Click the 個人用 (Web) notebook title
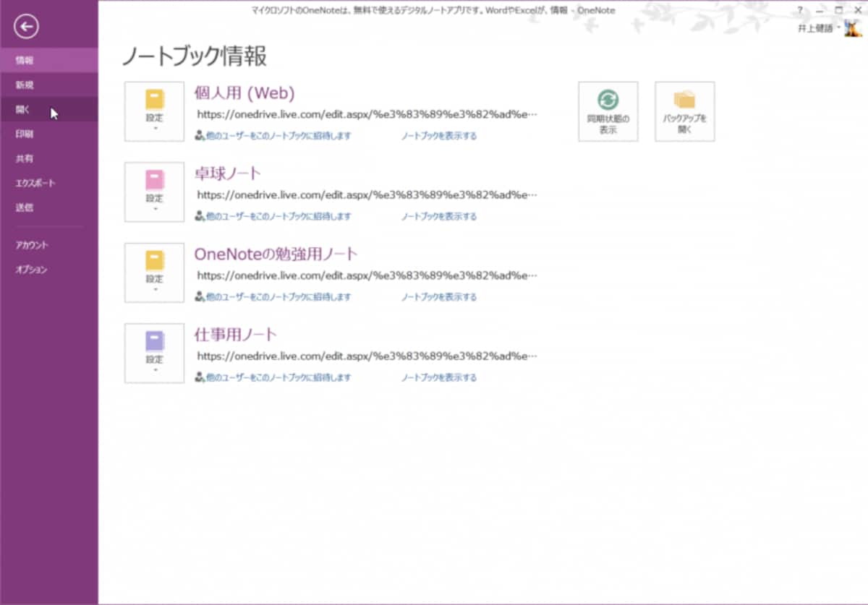The image size is (868, 605). [244, 93]
